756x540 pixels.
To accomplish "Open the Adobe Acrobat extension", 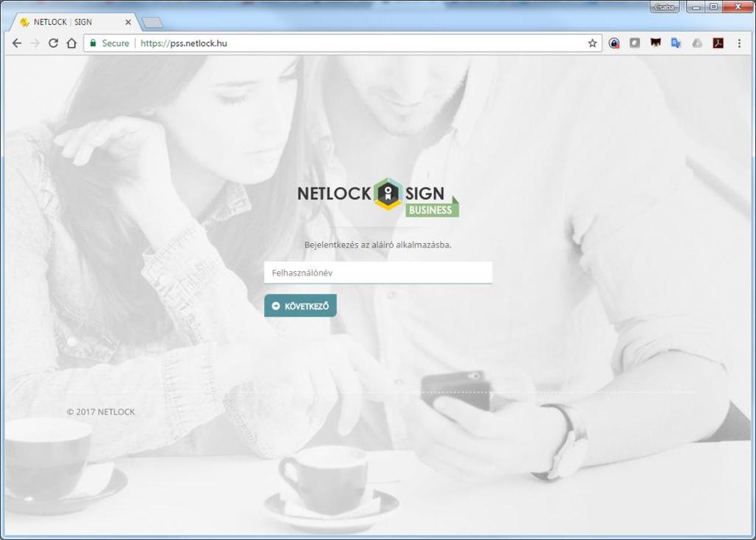I will [718, 43].
